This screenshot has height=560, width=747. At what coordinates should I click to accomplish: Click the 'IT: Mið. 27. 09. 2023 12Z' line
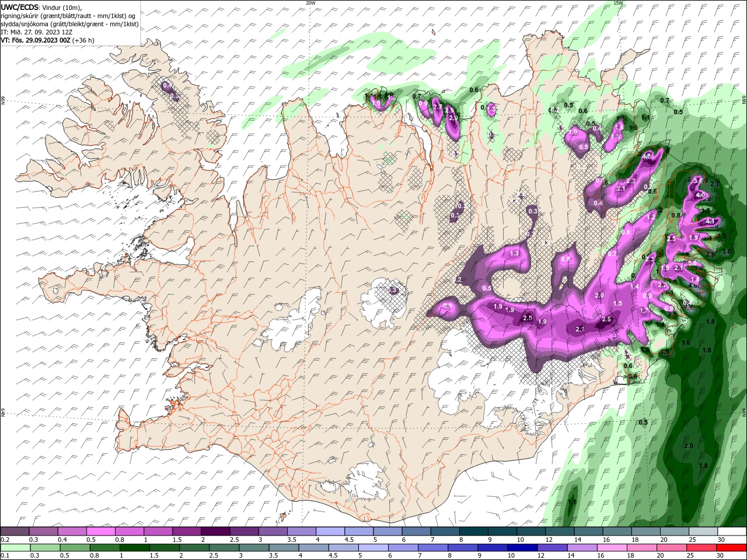[x=37, y=32]
